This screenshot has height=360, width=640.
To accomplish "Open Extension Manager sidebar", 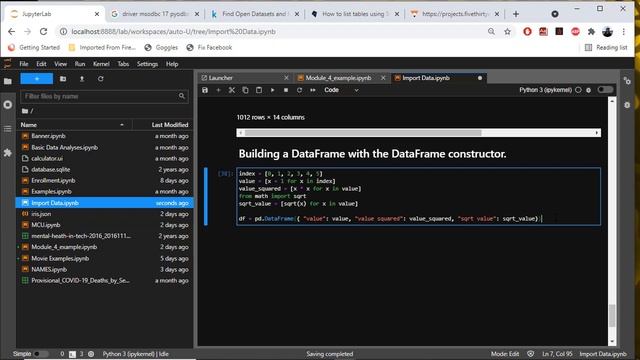I will [7, 153].
